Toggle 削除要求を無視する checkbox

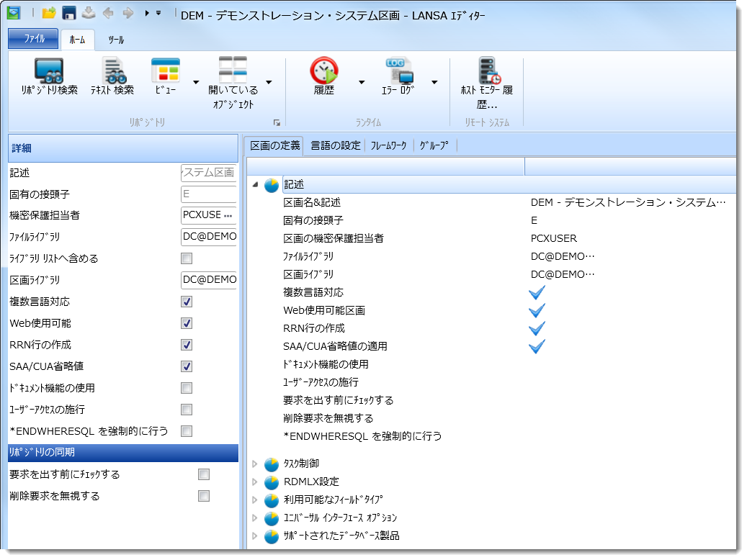coord(204,496)
